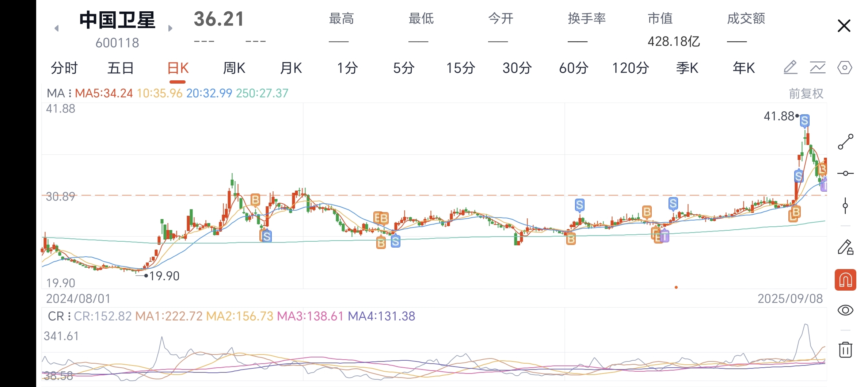Switch to 60分 tab

574,68
